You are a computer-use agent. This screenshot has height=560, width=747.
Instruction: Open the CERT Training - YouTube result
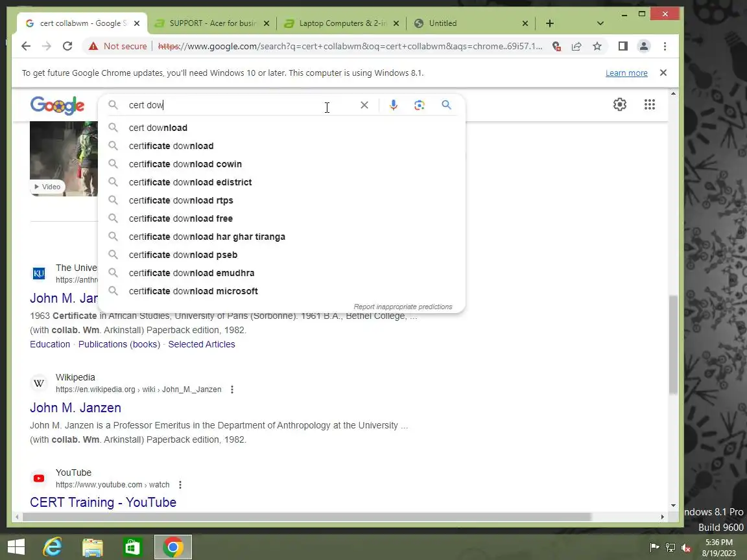point(103,502)
